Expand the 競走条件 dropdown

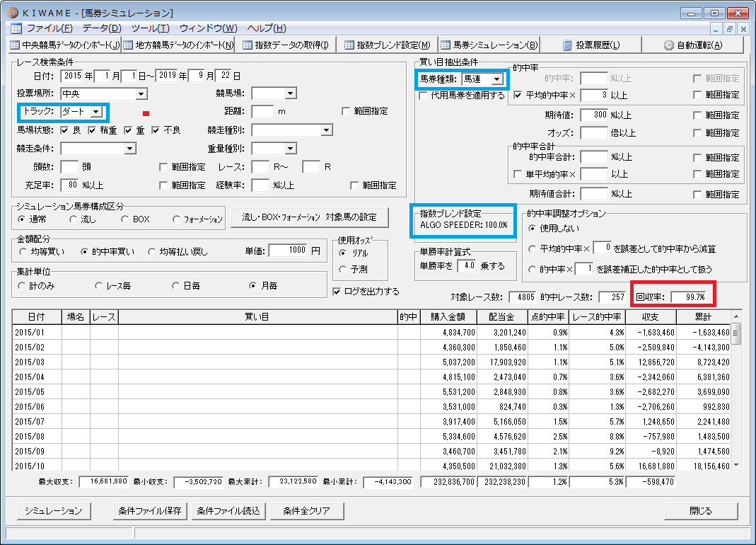(129, 148)
